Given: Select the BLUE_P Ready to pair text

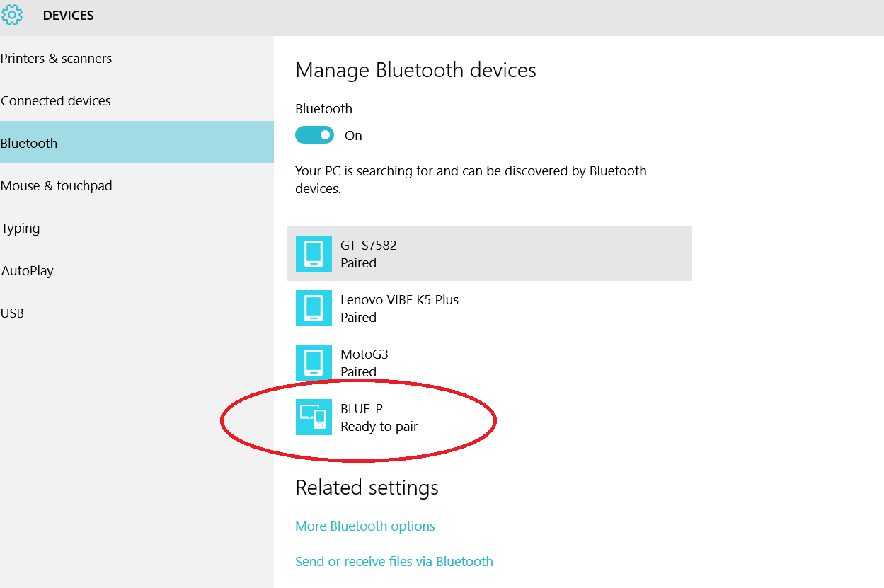Looking at the screenshot, I should tap(379, 426).
